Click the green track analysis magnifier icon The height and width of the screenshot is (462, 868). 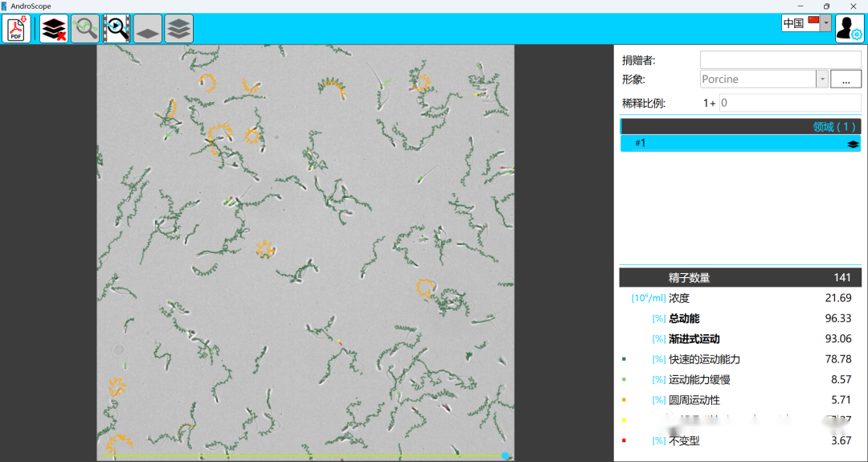[x=85, y=29]
